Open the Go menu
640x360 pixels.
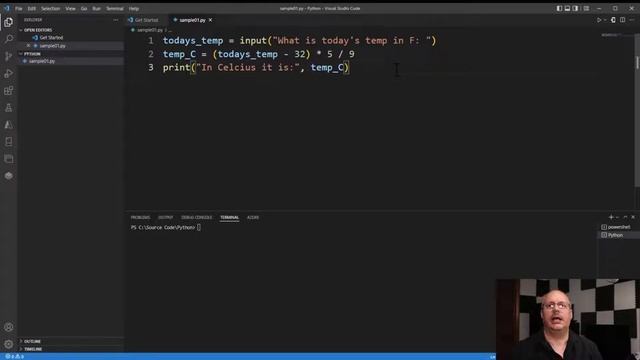[x=84, y=9]
